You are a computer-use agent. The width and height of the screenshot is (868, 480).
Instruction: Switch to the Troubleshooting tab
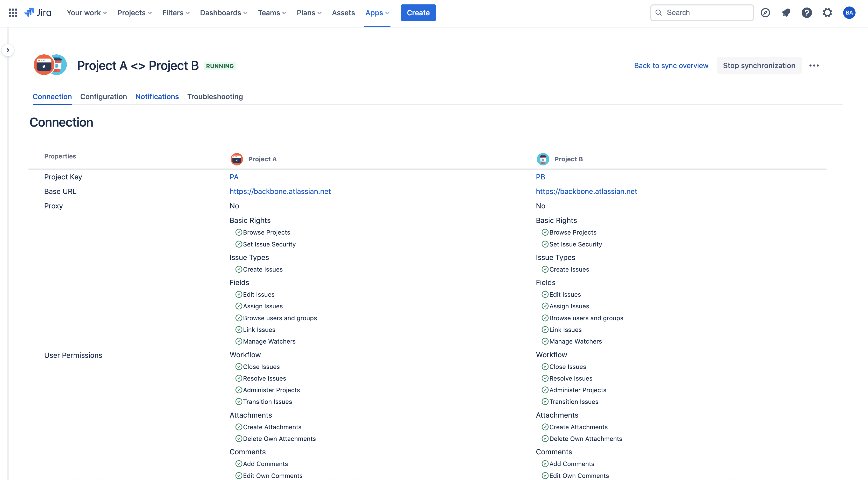click(x=215, y=97)
